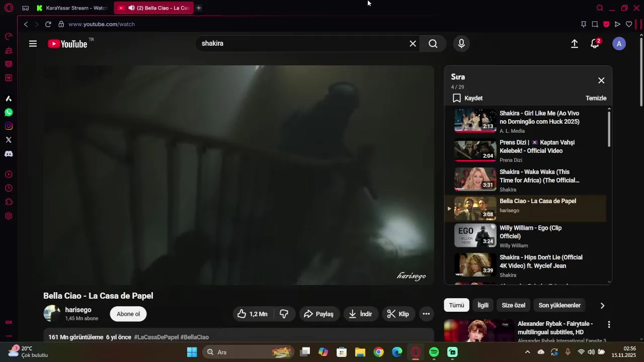Image resolution: width=644 pixels, height=362 pixels.
Task: Create a clip with Klip
Action: (398, 314)
